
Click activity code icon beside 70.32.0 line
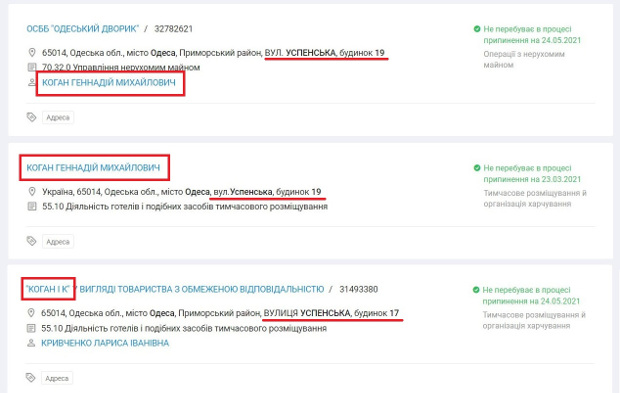32,67
